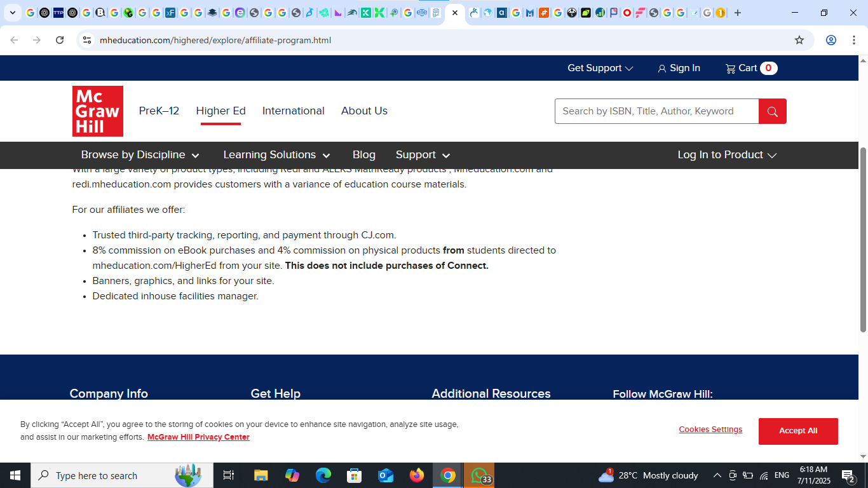
Task: Expand Browse by Discipline menu
Action: [140, 155]
